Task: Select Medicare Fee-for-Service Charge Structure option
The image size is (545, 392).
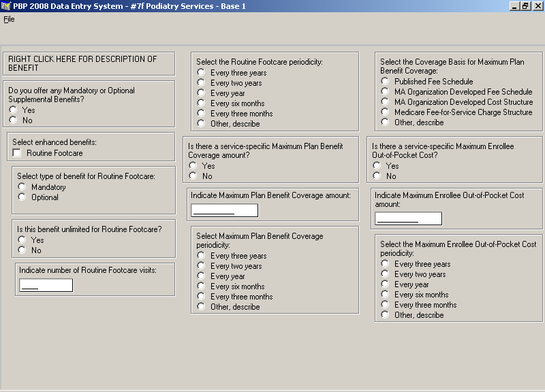Action: [385, 112]
